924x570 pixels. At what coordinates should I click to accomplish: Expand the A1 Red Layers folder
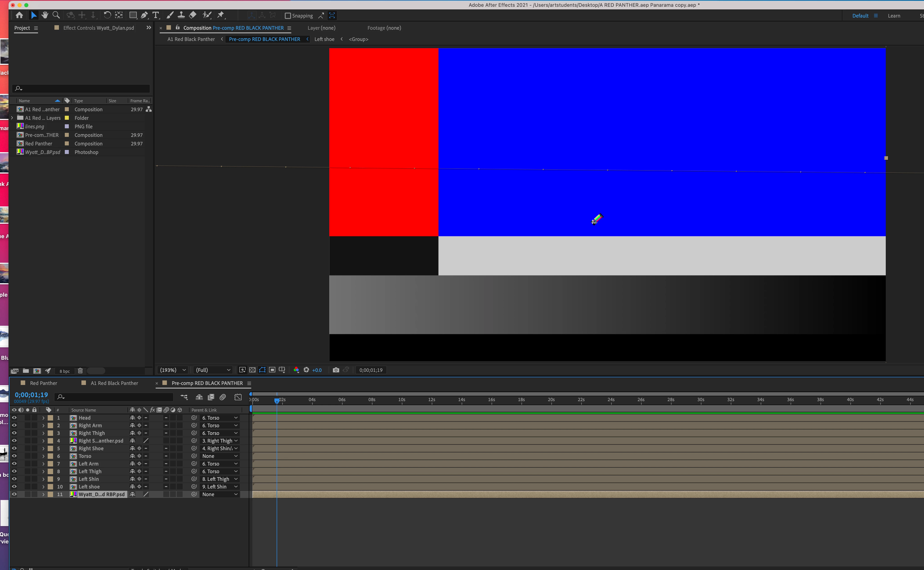[x=12, y=118]
